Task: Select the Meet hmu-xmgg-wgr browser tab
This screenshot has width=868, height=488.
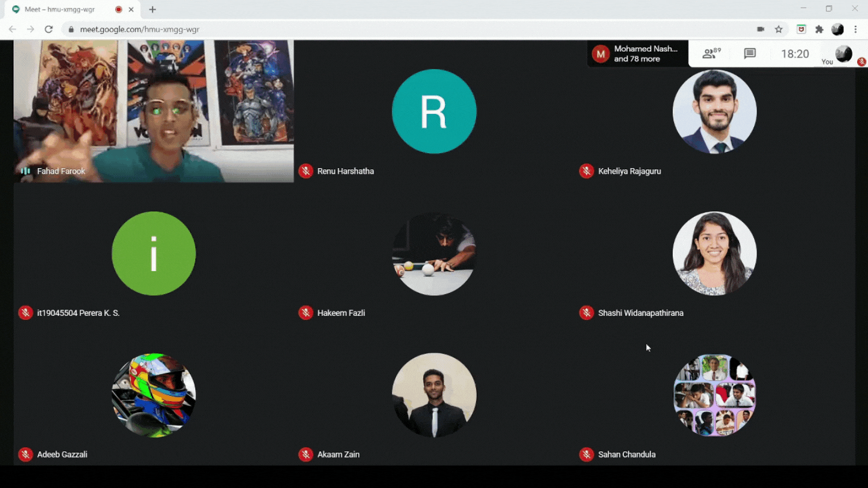Action: pyautogui.click(x=66, y=10)
